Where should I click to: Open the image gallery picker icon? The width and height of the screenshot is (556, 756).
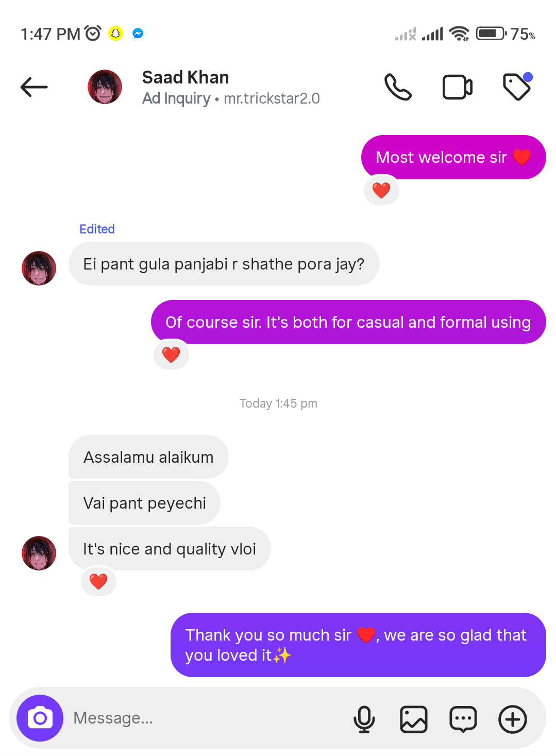tap(414, 719)
